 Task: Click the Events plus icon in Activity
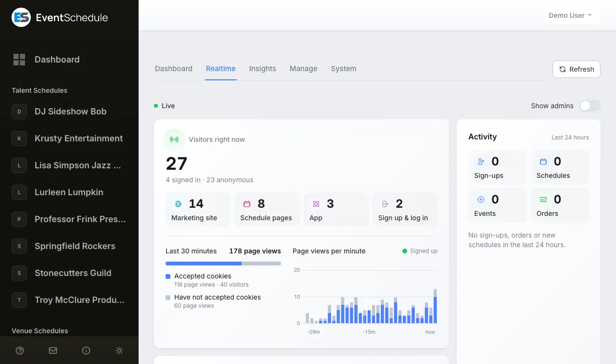pyautogui.click(x=481, y=200)
